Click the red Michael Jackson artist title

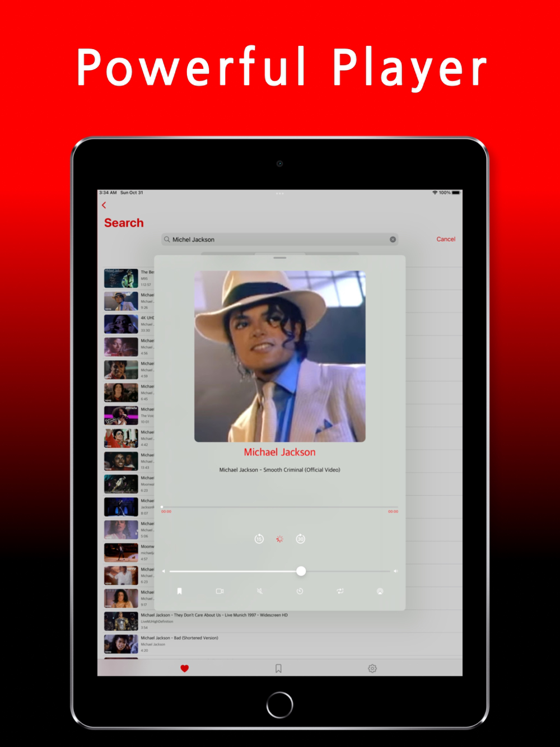(x=279, y=452)
